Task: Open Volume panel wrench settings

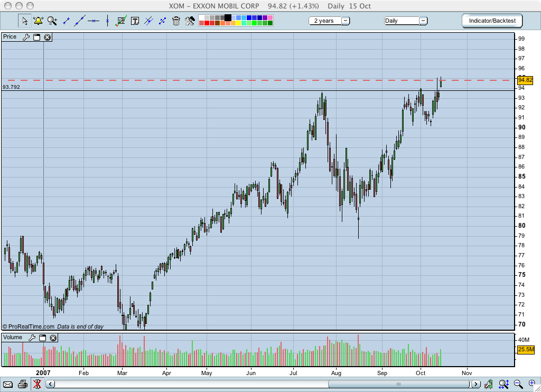Action: click(x=32, y=338)
